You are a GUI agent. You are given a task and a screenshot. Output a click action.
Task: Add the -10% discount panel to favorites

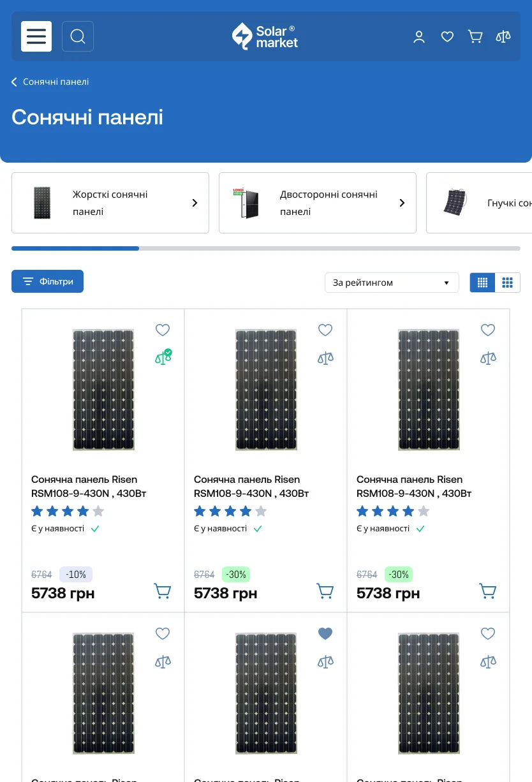[x=163, y=330]
